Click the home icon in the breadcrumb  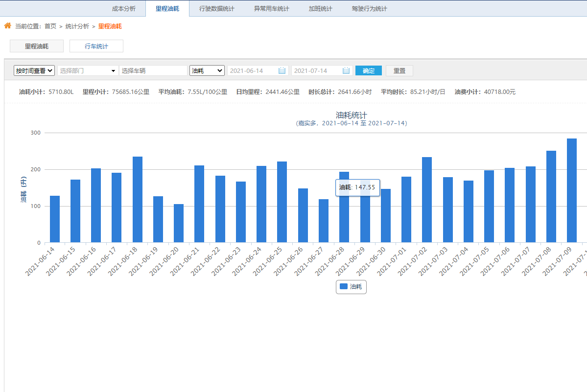(x=7, y=26)
